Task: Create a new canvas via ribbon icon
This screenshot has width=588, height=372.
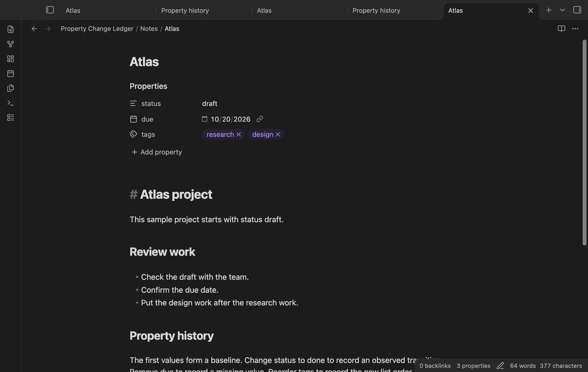Action: (x=10, y=59)
